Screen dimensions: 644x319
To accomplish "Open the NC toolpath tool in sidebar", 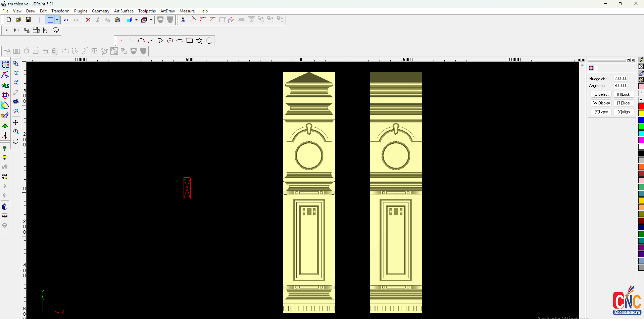I will click(5, 136).
